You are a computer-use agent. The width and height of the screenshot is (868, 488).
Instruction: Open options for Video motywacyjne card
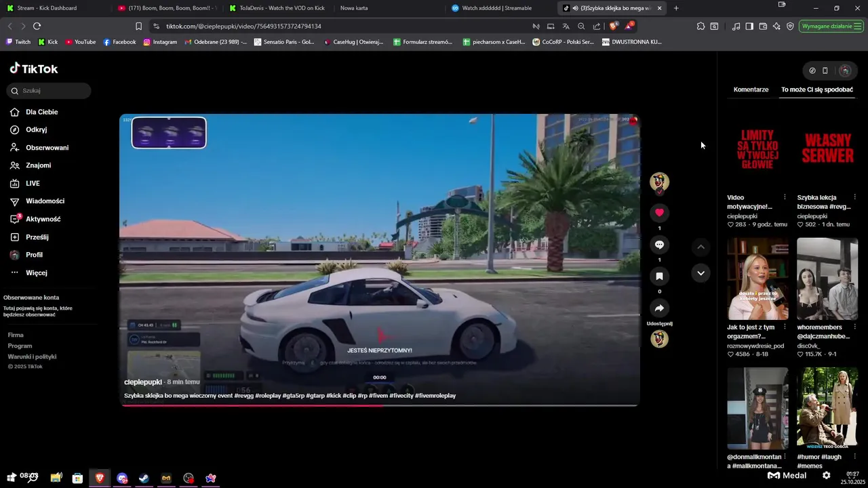tap(785, 197)
